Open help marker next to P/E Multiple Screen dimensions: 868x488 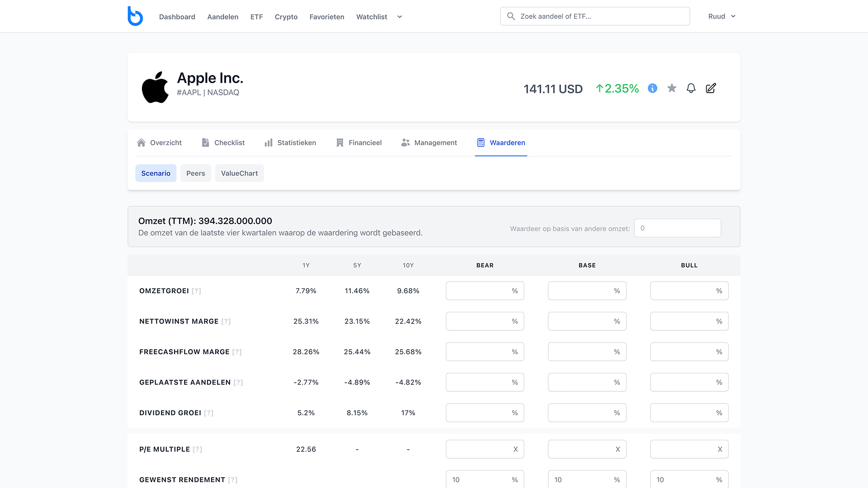[x=198, y=450]
